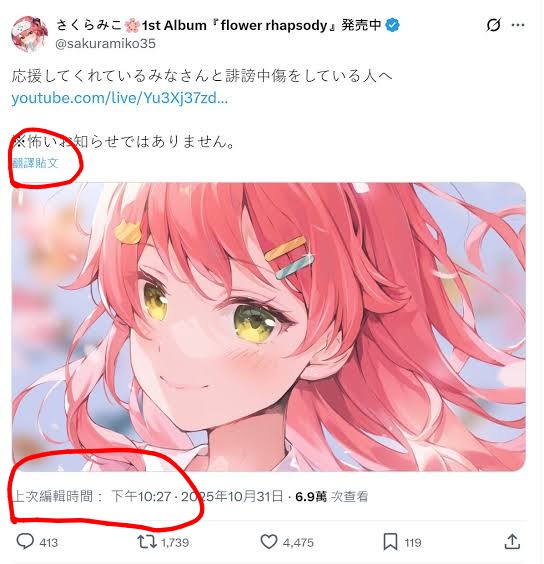Open the pink-haired anime girl preview image
Screen dimensions: 544x564
coord(269,327)
